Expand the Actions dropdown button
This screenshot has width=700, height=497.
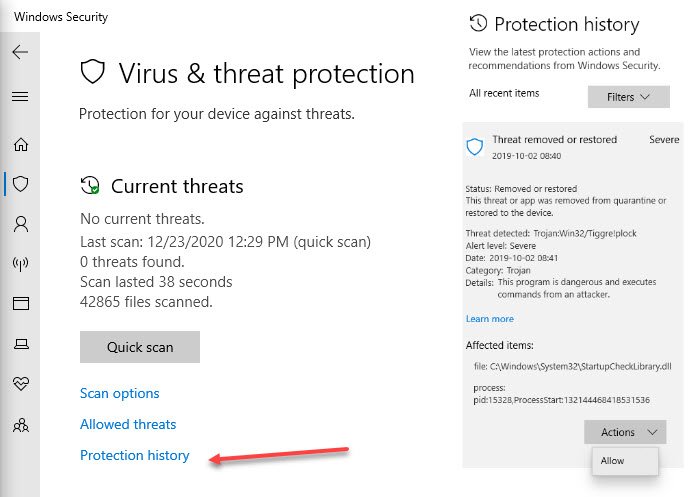pos(626,432)
